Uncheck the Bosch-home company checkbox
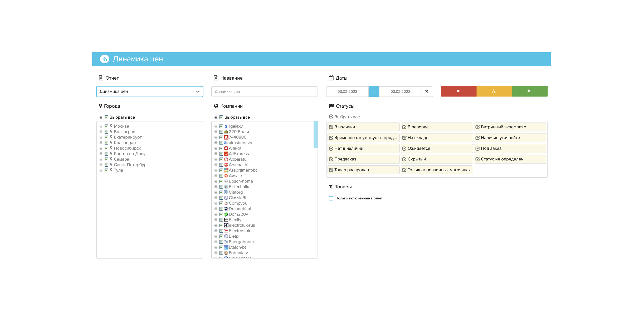Screen dimensions: 644x316 221,181
